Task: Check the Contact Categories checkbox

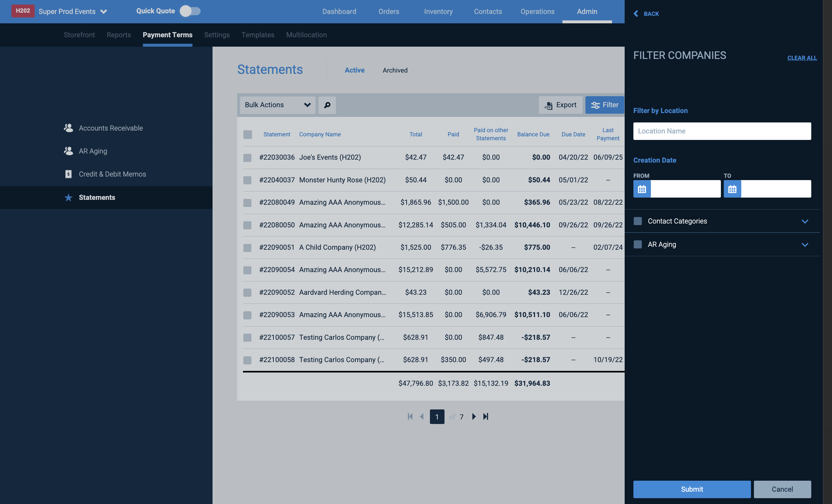Action: (x=638, y=221)
